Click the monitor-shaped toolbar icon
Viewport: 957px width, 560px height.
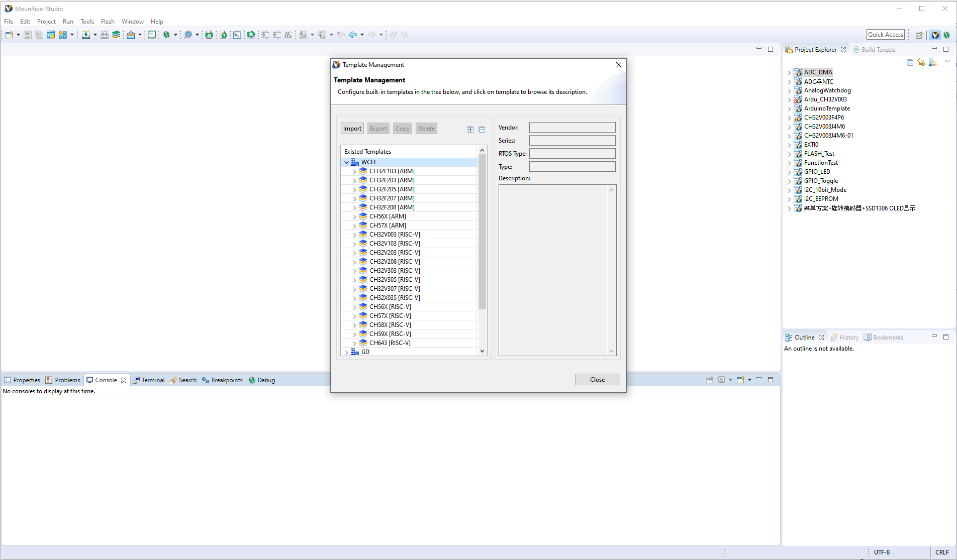pos(151,35)
